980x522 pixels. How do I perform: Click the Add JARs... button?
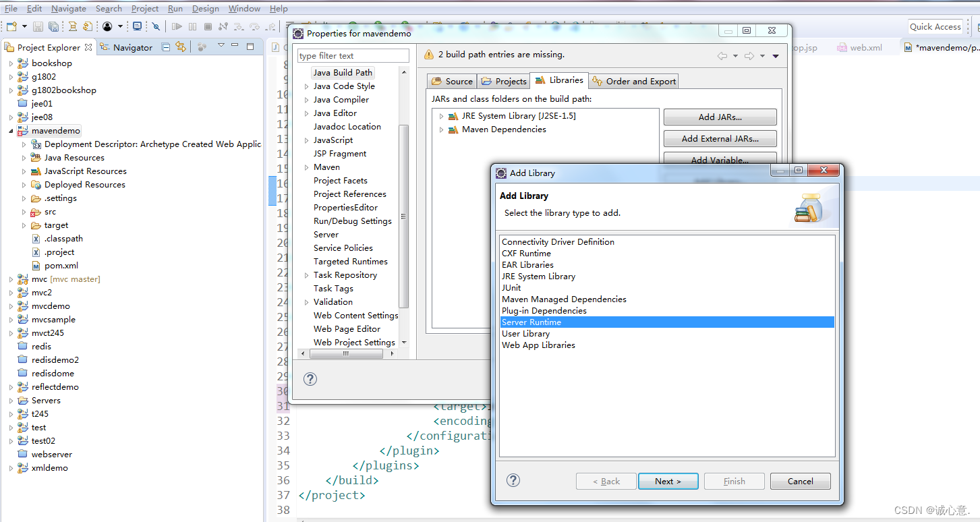click(720, 117)
